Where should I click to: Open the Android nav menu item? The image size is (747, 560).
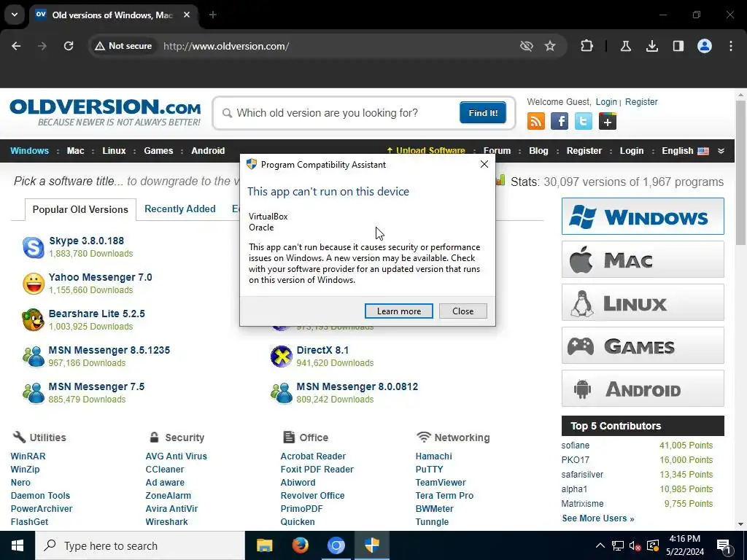click(208, 151)
